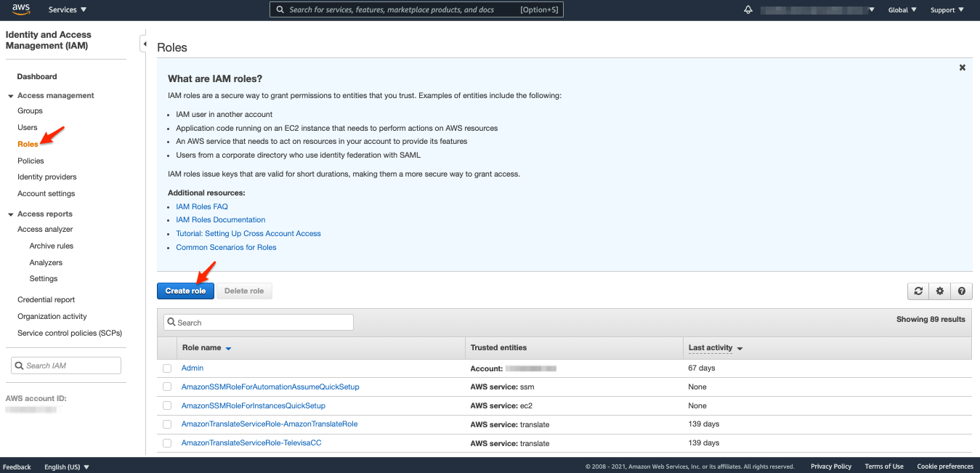This screenshot has height=473, width=980.
Task: Open AmazonTranslateServiceRole-AmazonTranslateRole role
Action: (x=270, y=424)
